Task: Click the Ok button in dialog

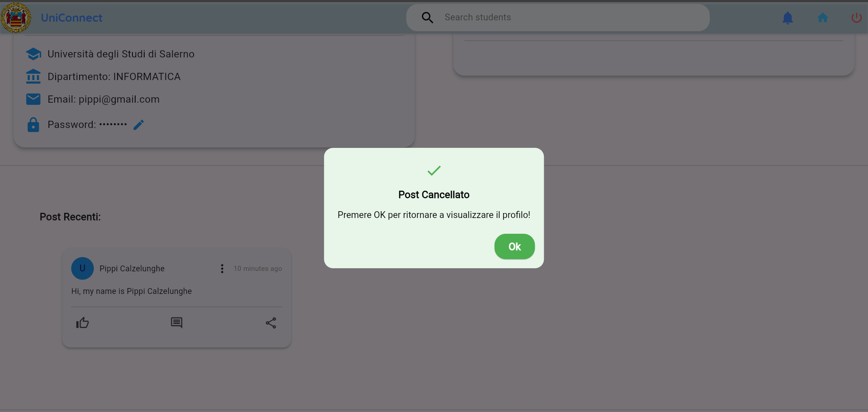Action: coord(514,246)
